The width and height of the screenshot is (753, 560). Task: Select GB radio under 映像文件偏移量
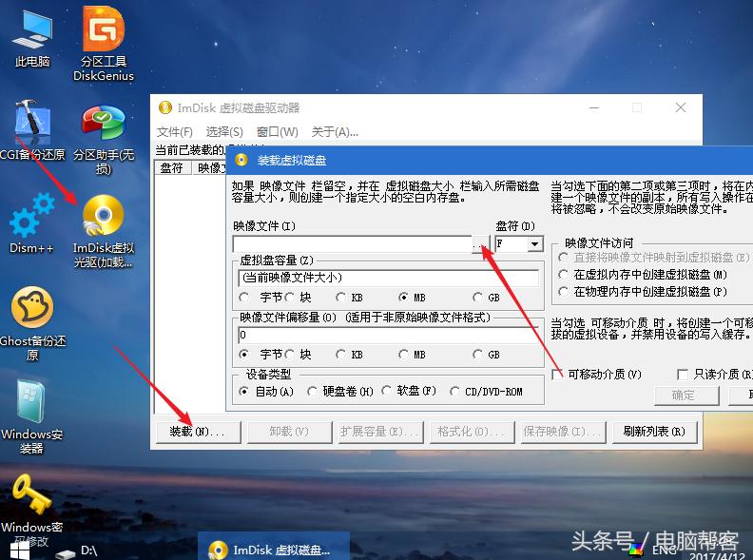pyautogui.click(x=478, y=355)
